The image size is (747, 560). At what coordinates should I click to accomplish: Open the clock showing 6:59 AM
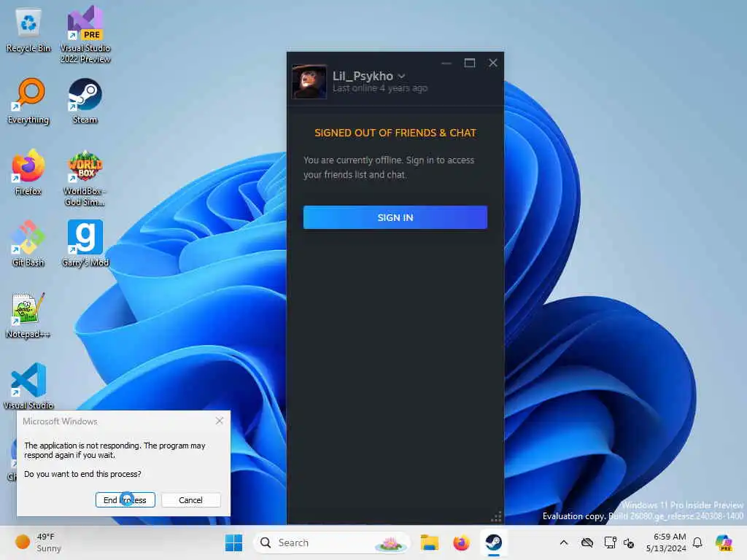coord(667,542)
